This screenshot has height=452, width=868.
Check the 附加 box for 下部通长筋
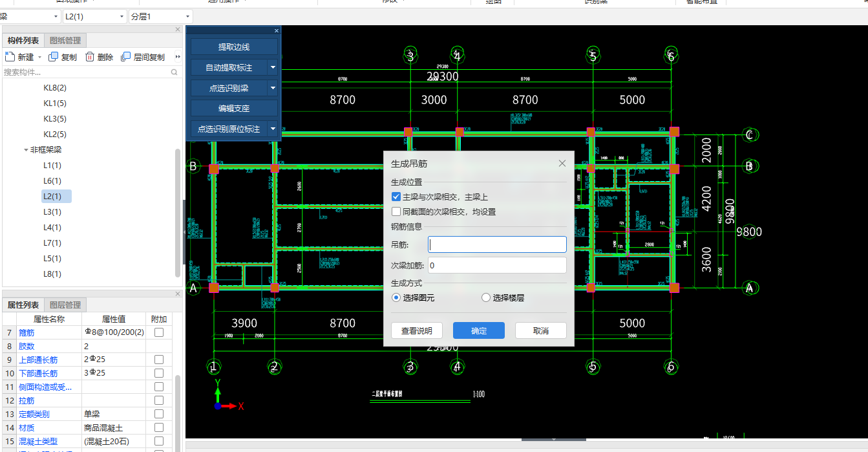click(x=159, y=373)
